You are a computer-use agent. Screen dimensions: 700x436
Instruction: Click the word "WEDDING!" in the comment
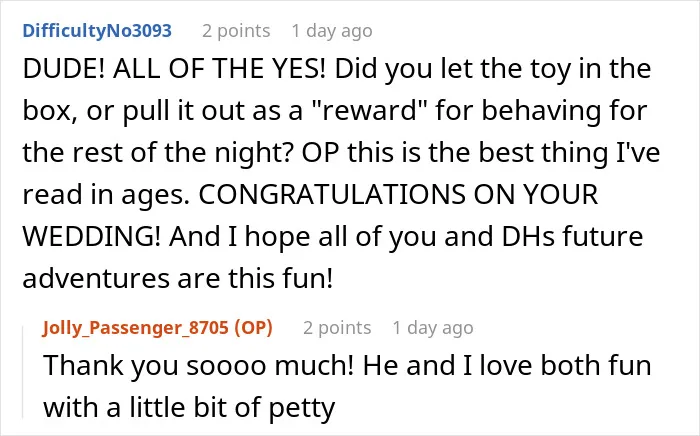(x=92, y=236)
